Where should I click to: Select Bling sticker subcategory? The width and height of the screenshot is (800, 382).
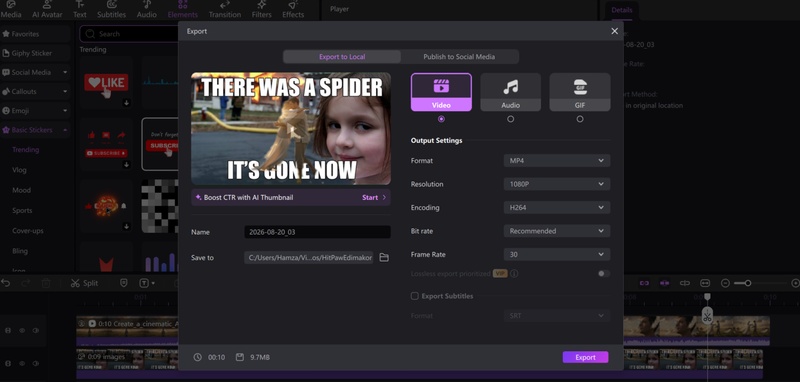click(20, 251)
